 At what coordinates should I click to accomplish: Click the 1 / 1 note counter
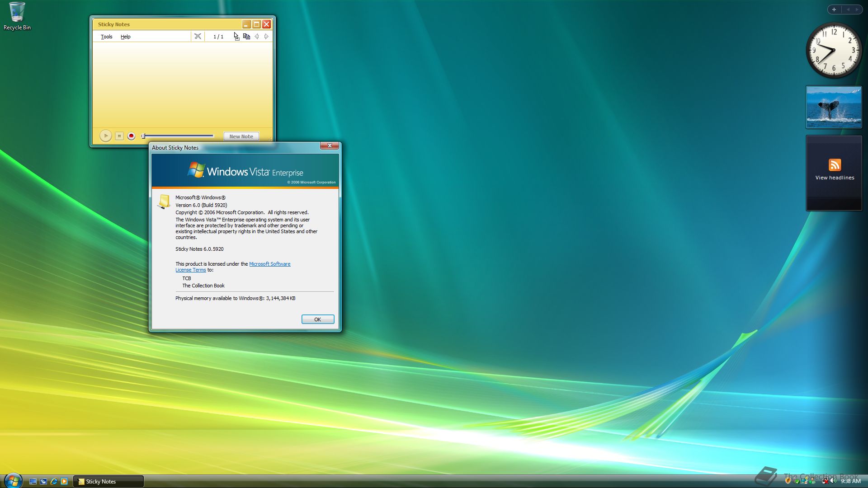coord(218,37)
